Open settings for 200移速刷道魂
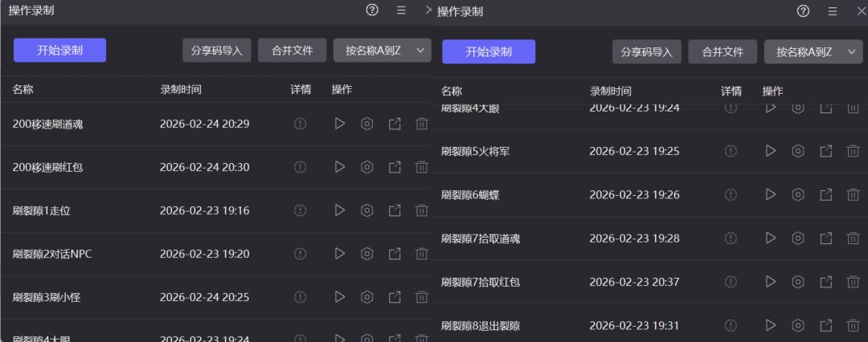Screen dimensions: 868x342 pyautogui.click(x=366, y=124)
